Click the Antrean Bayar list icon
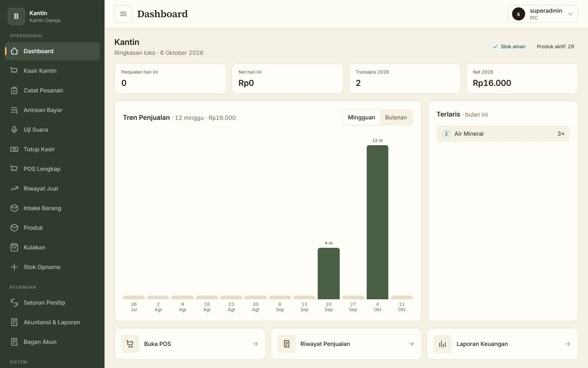The height and width of the screenshot is (368, 588). (x=14, y=110)
